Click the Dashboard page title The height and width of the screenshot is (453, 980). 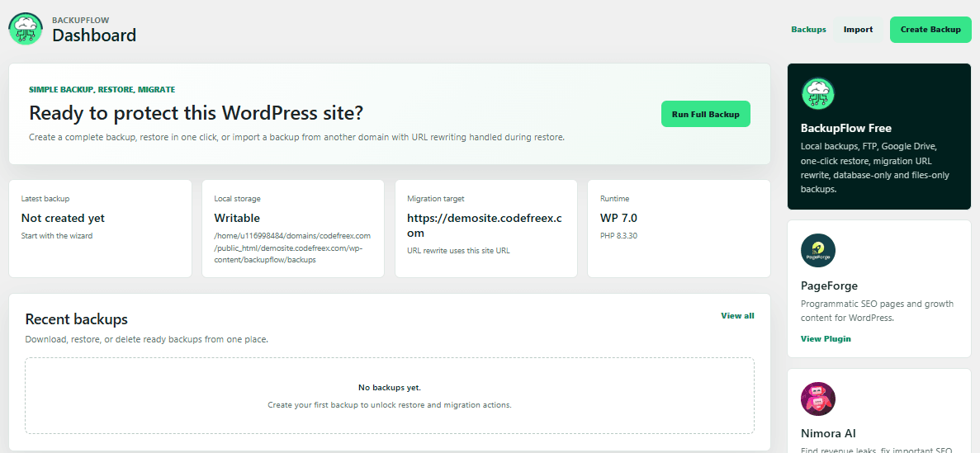pyautogui.click(x=94, y=35)
